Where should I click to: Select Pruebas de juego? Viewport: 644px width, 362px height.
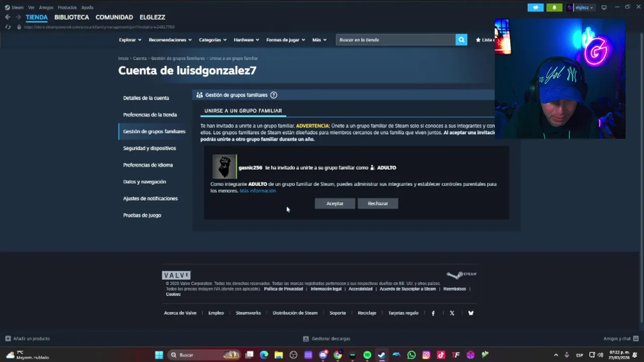point(142,215)
